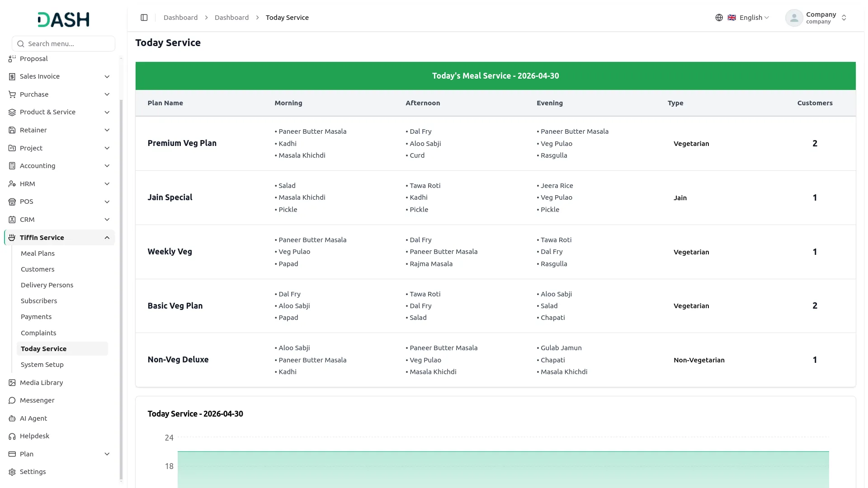
Task: Click the Basic Veg Plan name
Action: 175,306
